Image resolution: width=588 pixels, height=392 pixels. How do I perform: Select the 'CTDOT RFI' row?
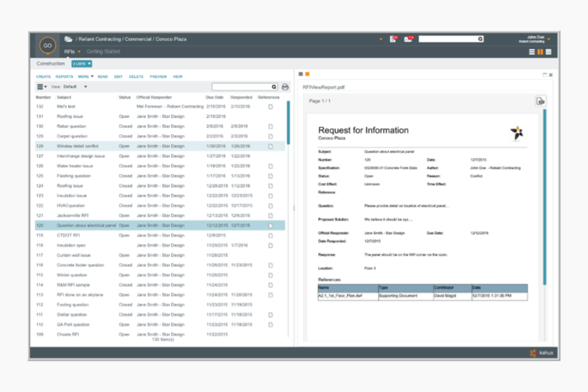click(160, 236)
